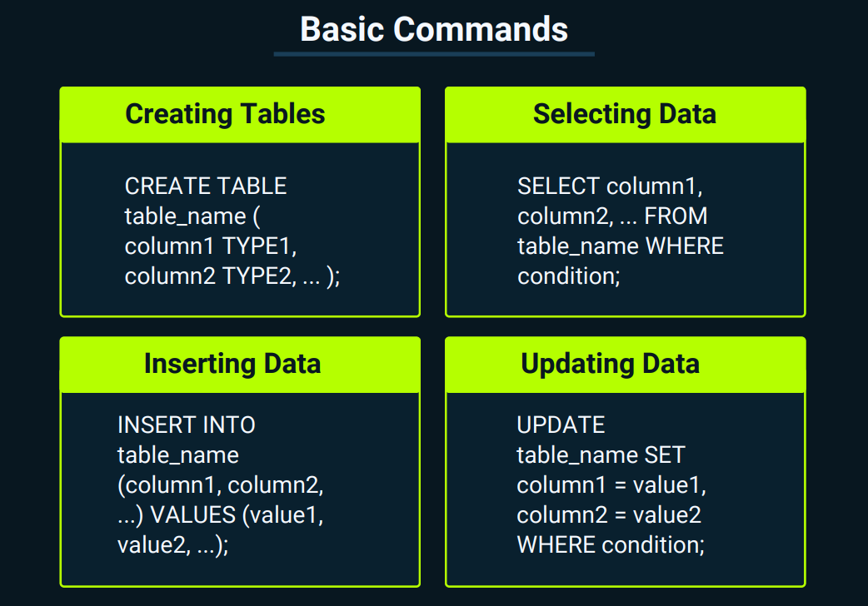The image size is (868, 606).
Task: Click the 'SELECT column1,' text line
Action: tap(610, 186)
